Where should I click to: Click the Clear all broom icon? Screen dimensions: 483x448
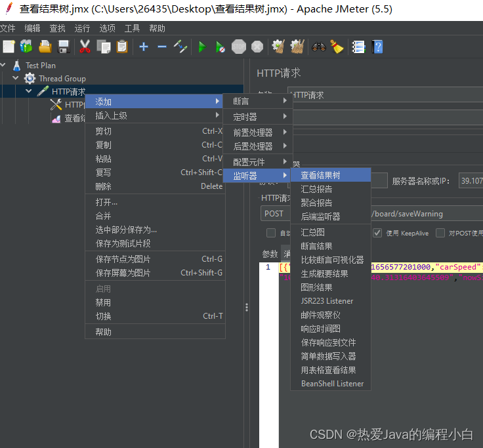337,47
